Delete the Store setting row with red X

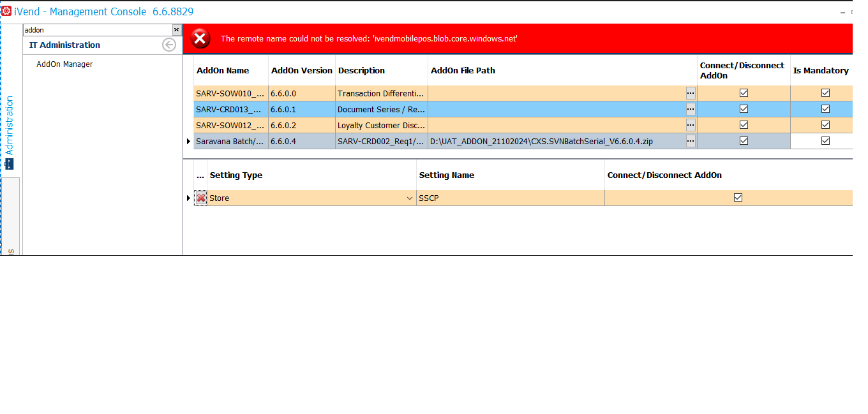click(x=200, y=198)
